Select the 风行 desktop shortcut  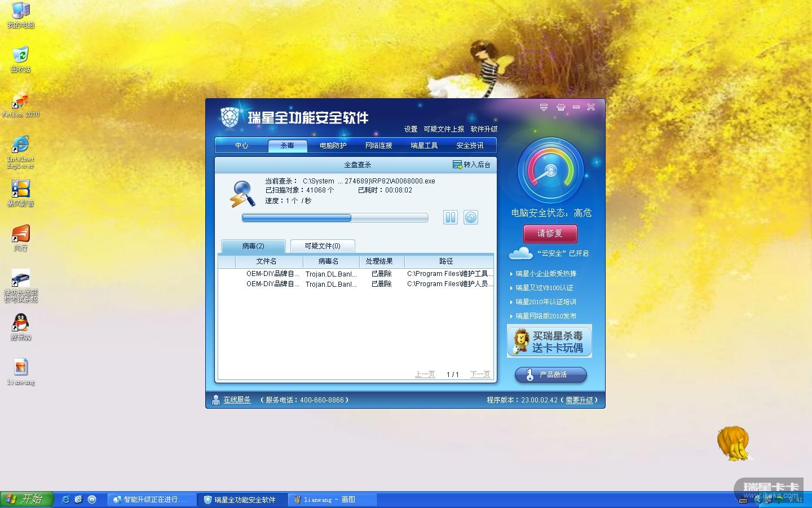[21, 238]
